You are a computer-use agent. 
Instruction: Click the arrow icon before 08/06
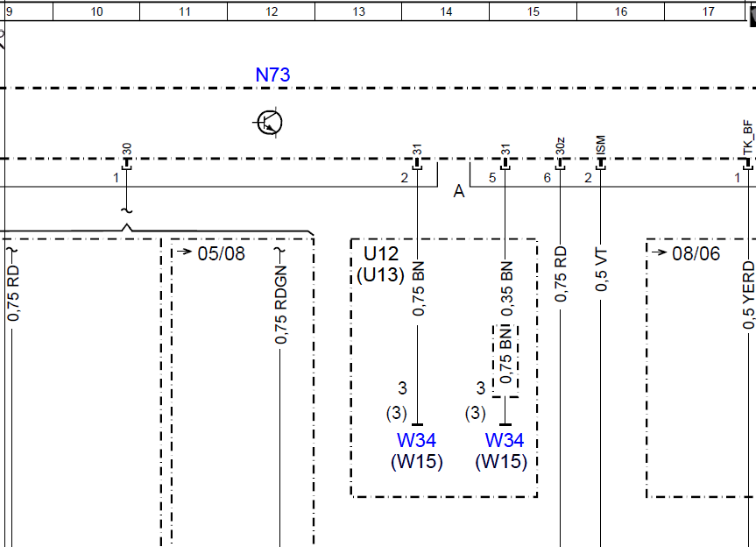[x=659, y=252]
